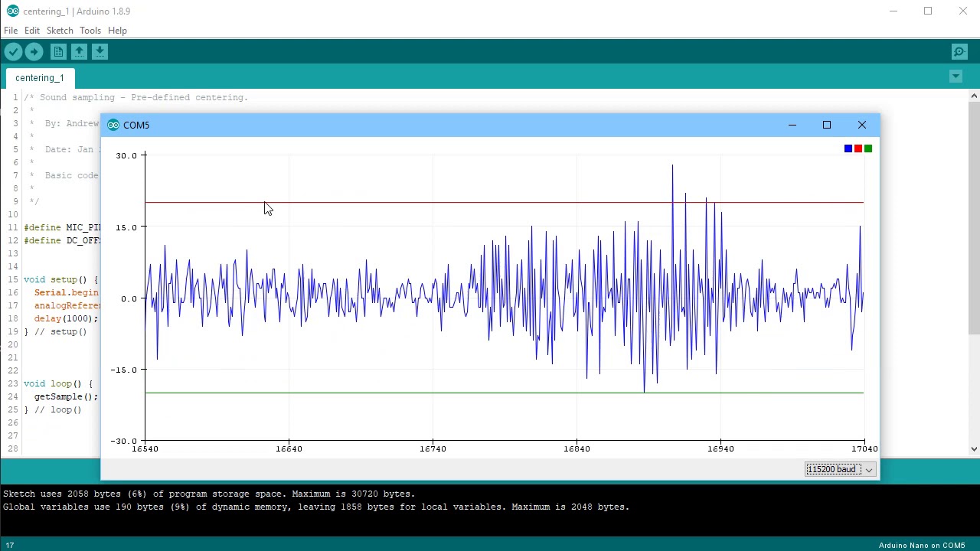Maximize the Arduino IDE main window
This screenshot has width=980, height=551.
(x=928, y=11)
